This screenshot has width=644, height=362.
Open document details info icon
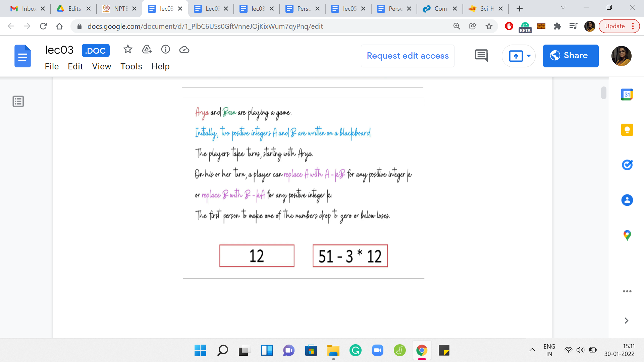(166, 50)
